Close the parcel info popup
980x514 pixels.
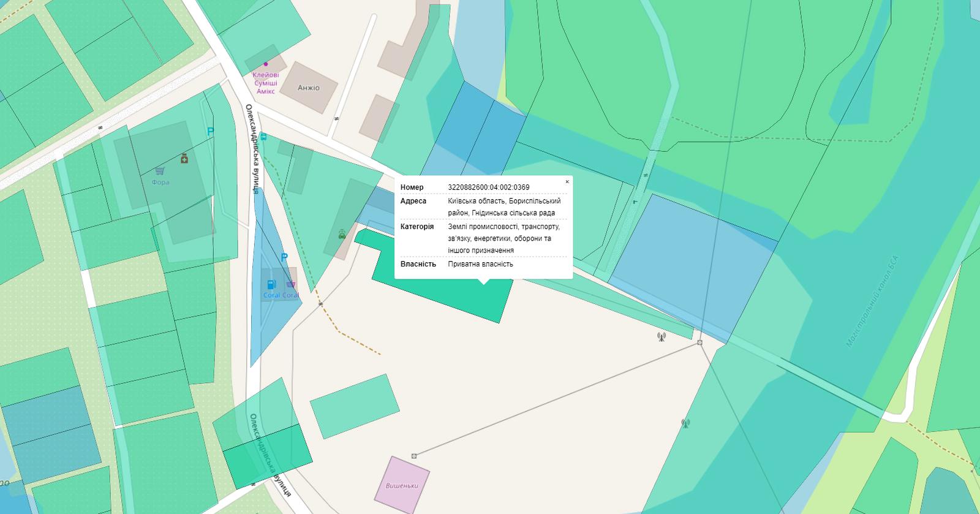tap(567, 182)
